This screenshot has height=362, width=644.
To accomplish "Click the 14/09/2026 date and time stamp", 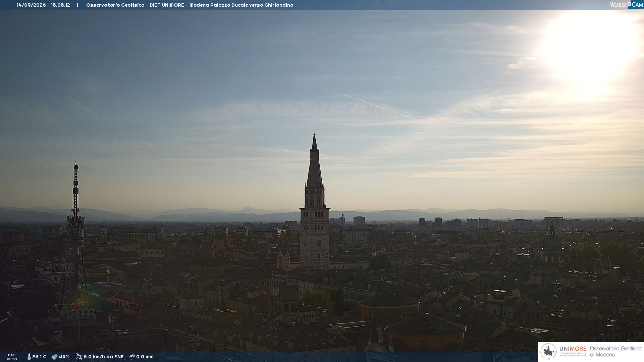I will tap(43, 5).
